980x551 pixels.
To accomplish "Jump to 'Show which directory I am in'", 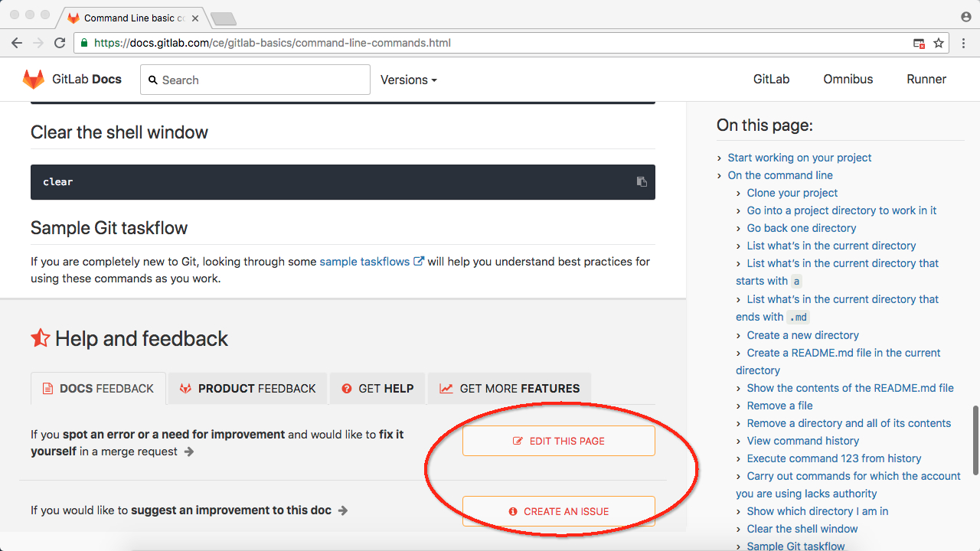I will click(818, 511).
